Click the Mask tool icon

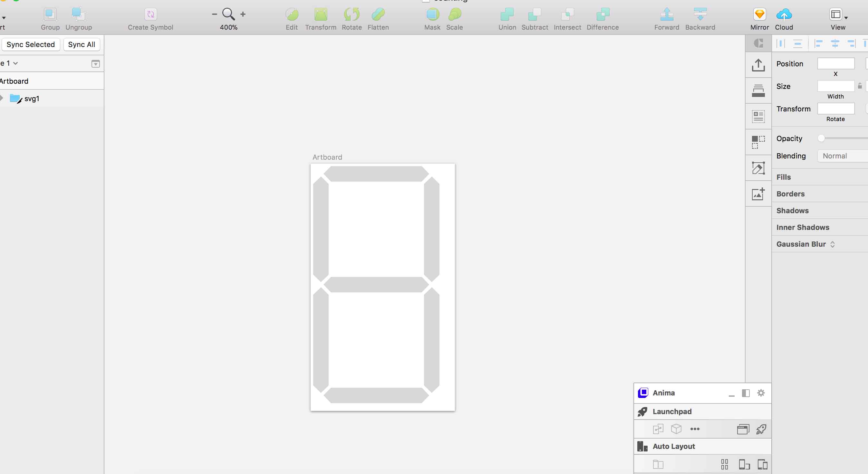432,14
